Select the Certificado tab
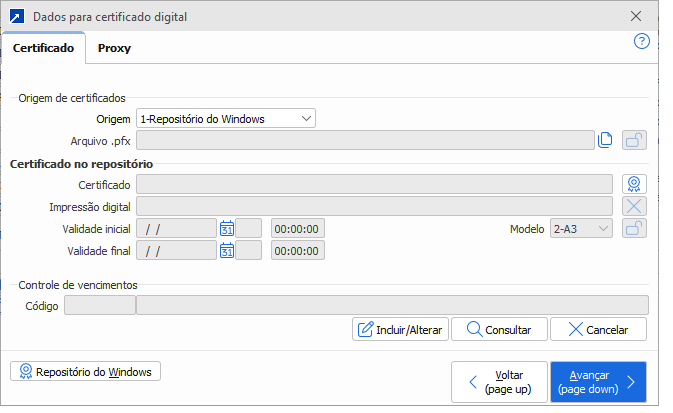Image resolution: width=673 pixels, height=413 pixels. (43, 48)
